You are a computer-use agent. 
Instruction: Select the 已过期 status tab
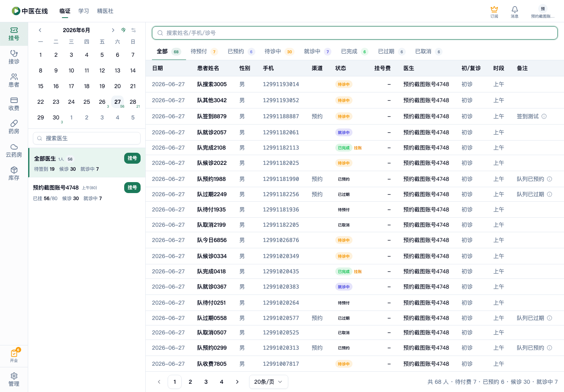[392, 51]
